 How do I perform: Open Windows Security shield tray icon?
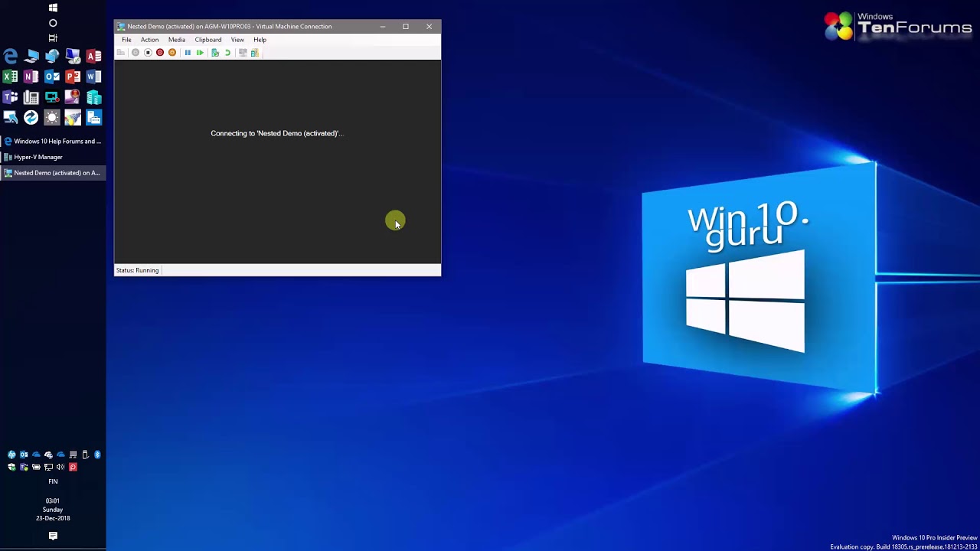[11, 467]
